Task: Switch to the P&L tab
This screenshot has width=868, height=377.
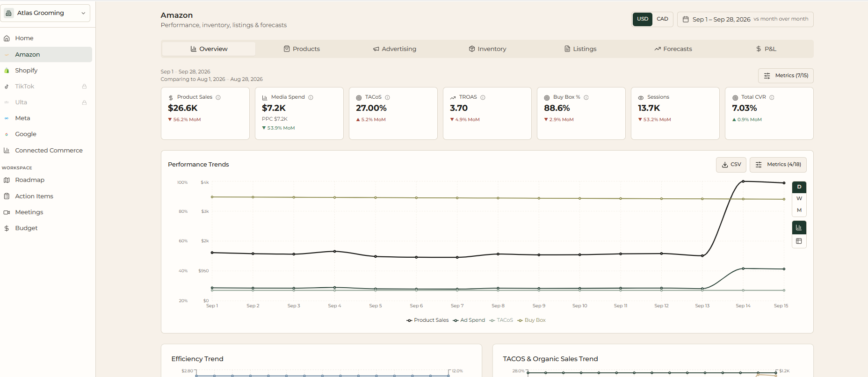Action: coord(766,49)
